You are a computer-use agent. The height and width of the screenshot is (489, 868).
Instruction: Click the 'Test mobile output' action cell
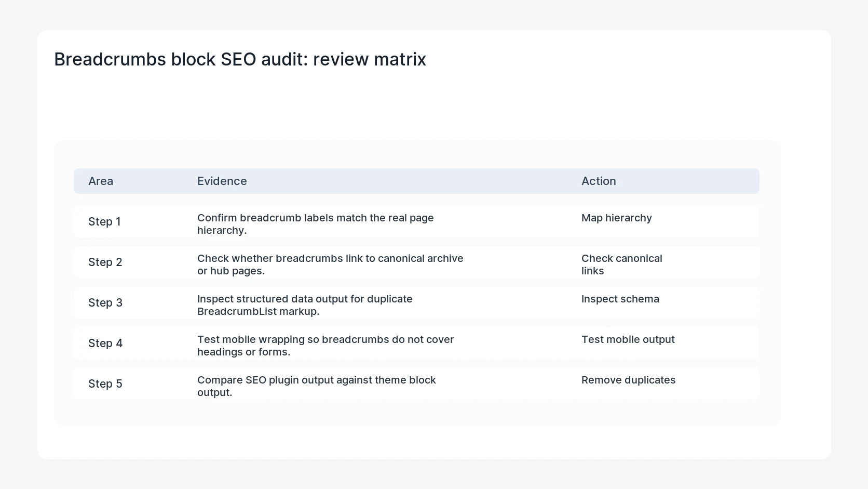tap(628, 339)
